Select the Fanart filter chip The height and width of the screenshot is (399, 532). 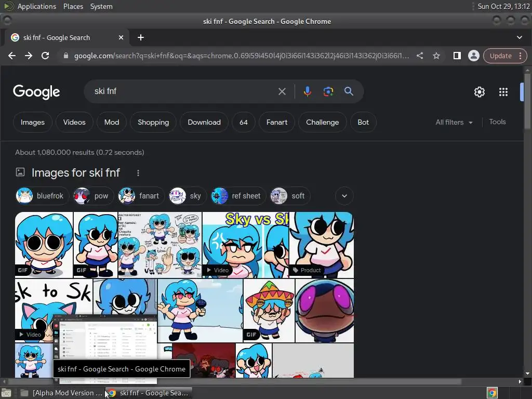(277, 122)
